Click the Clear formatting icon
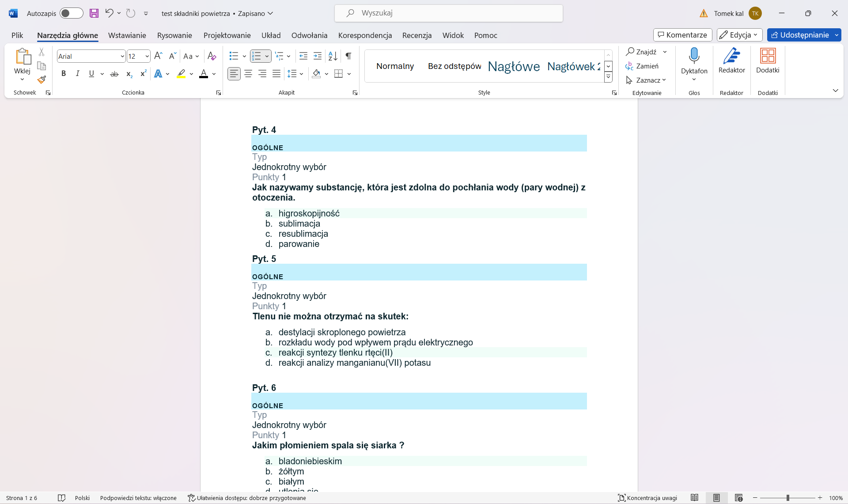This screenshot has height=504, width=848. [212, 56]
